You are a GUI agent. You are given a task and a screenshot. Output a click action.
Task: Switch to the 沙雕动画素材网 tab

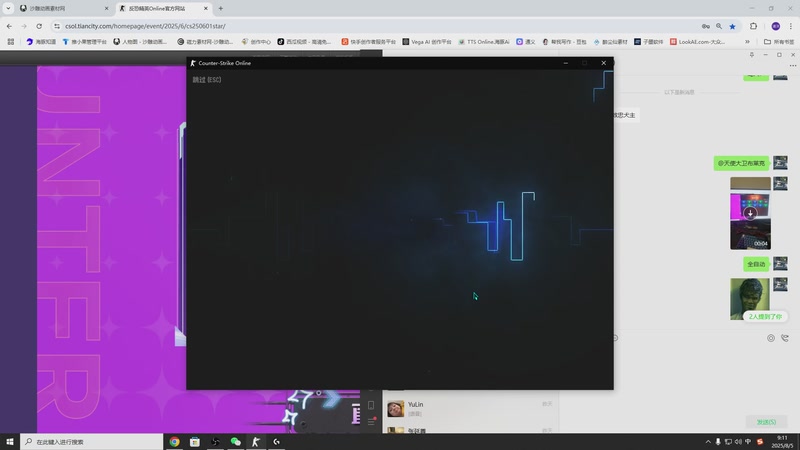coord(64,8)
